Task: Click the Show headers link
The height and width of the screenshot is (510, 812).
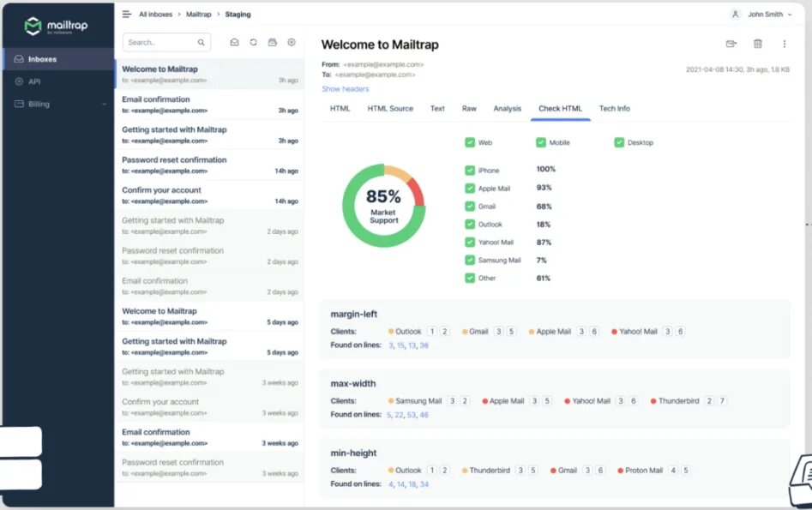Action: click(346, 89)
